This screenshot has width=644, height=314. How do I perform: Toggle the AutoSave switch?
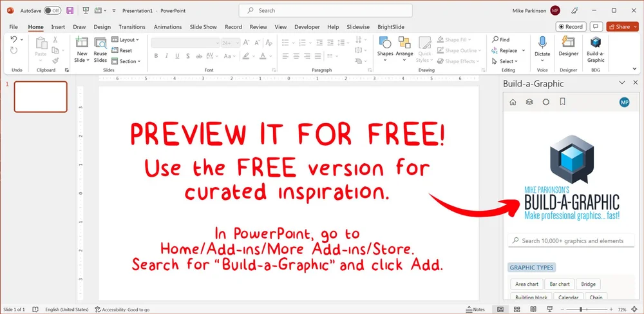click(52, 11)
